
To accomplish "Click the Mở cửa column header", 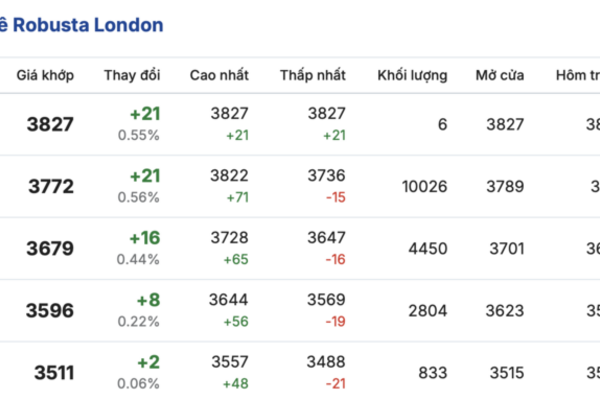I will coord(500,76).
